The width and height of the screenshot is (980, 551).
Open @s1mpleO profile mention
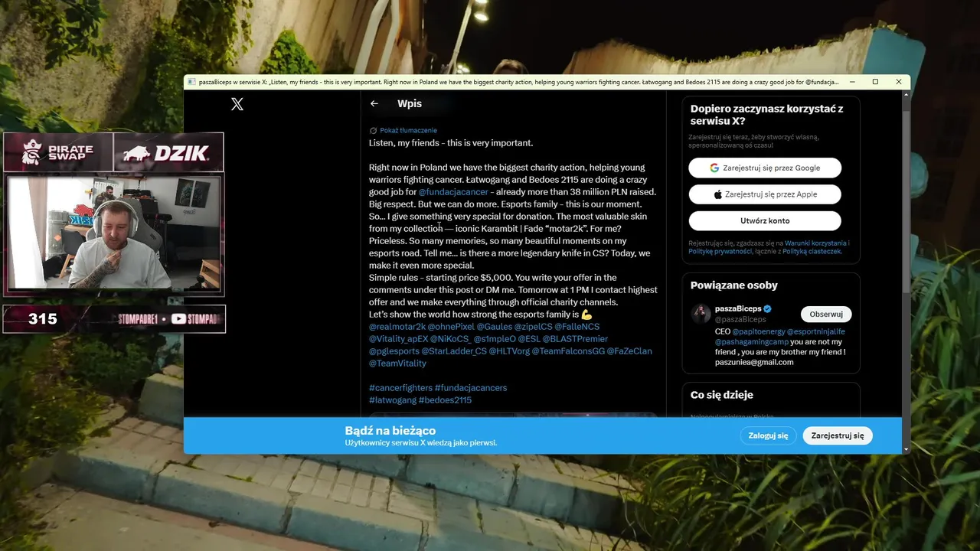tap(495, 339)
